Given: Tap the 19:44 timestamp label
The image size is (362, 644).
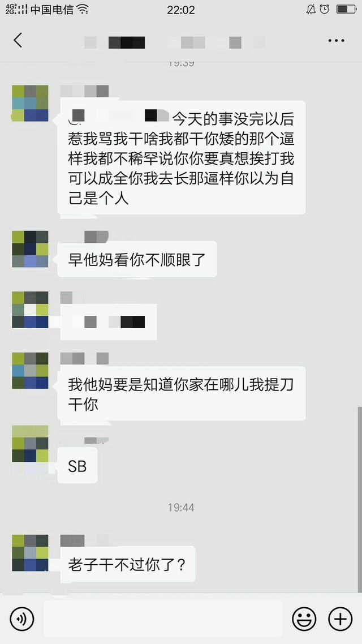Looking at the screenshot, I should 181,507.
